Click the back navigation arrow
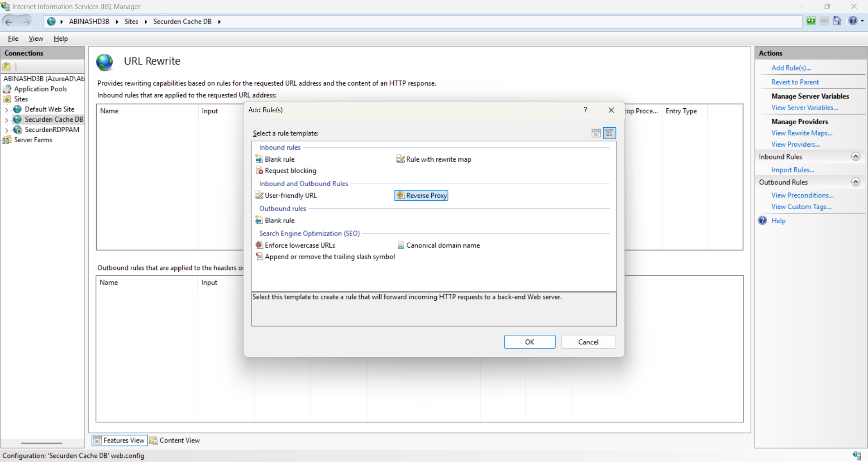Screen dimensions: 868x462 click(x=9, y=21)
